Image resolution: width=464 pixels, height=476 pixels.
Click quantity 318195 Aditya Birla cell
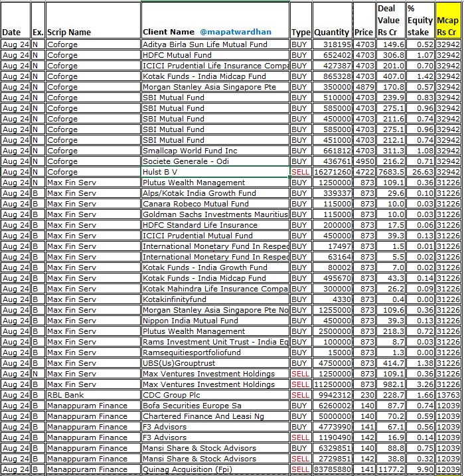click(x=333, y=44)
